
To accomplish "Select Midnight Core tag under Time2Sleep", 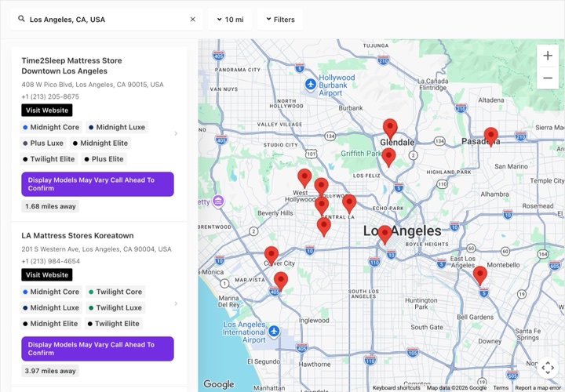I will (x=51, y=127).
